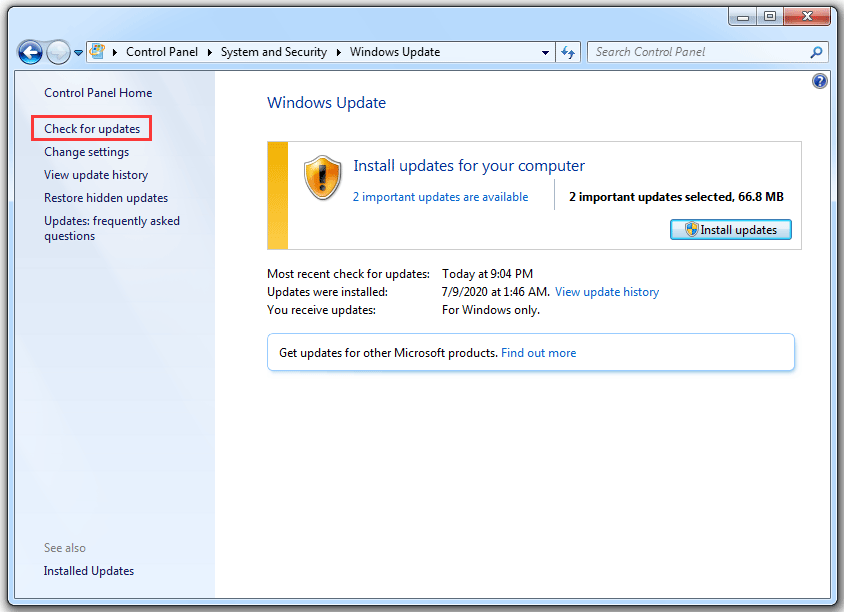Close the Windows Update window
Image resolution: width=844 pixels, height=612 pixels.
(806, 17)
